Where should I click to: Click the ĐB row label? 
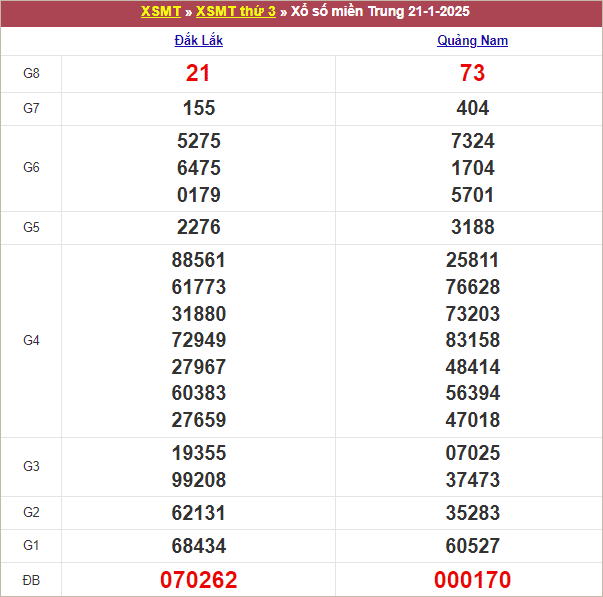[31, 580]
